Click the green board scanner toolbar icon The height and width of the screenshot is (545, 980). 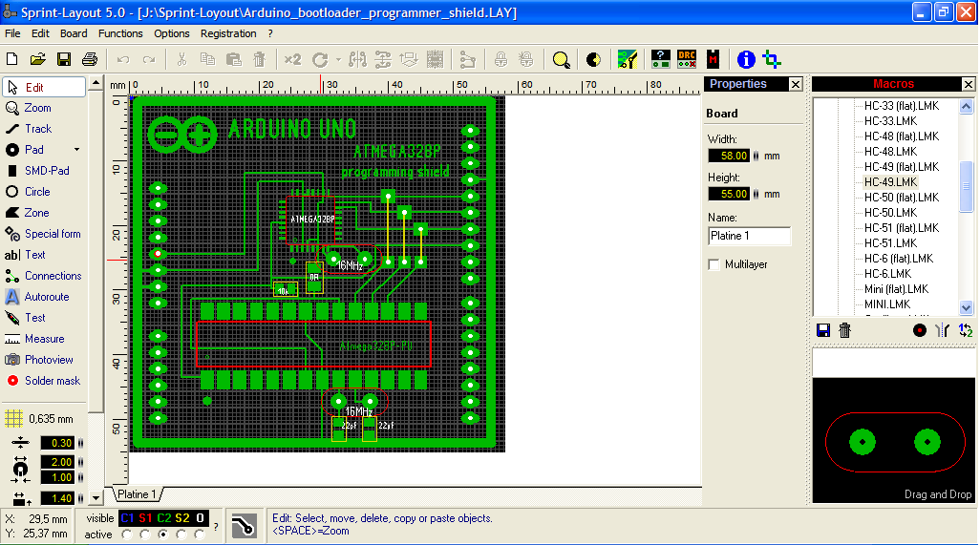tap(627, 59)
